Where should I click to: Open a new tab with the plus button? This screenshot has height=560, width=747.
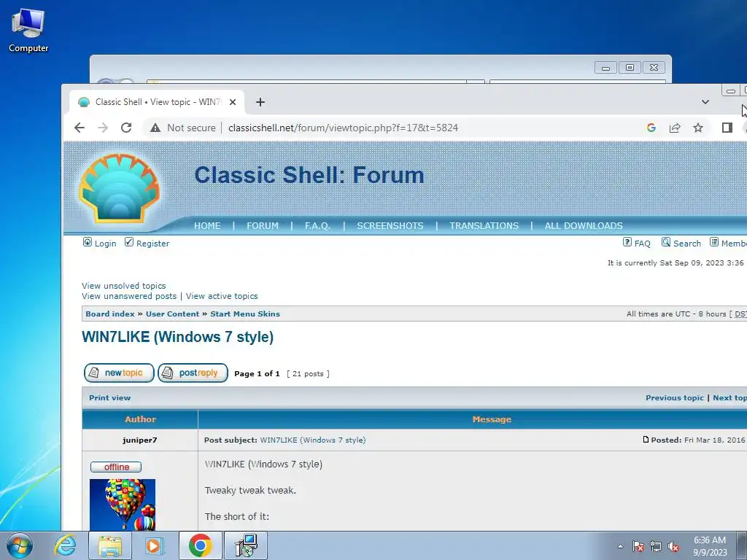click(x=260, y=102)
